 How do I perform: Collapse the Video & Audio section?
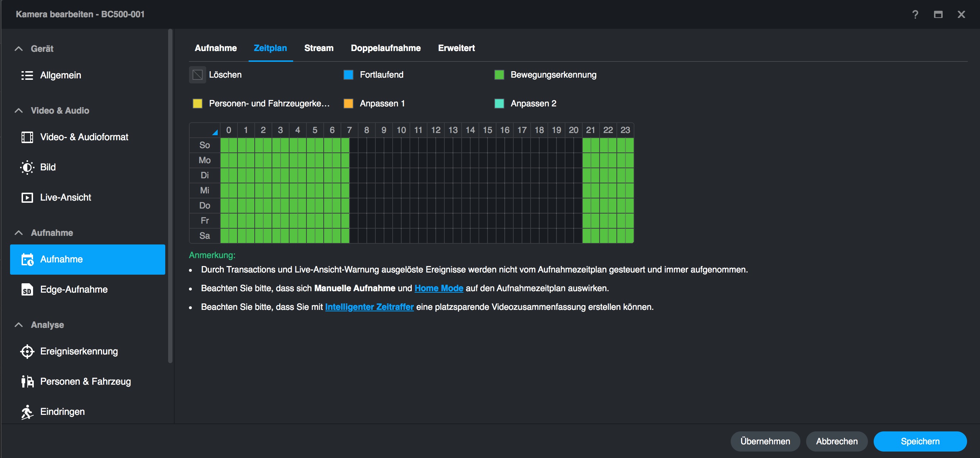pyautogui.click(x=19, y=111)
